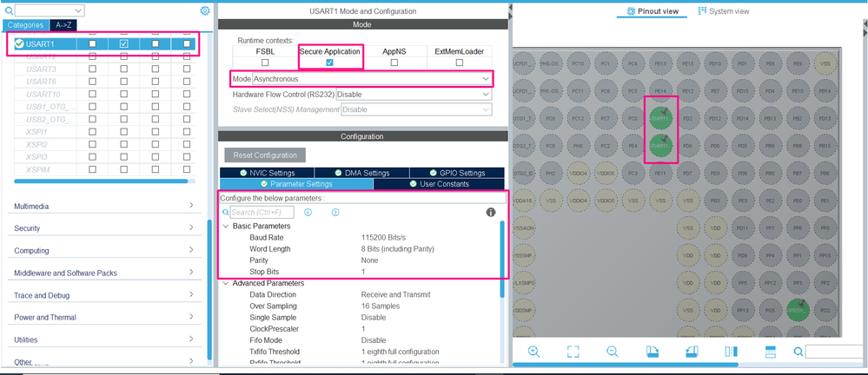Open the Hardware Flow Control dropdown
Image resolution: width=868 pixels, height=375 pixels.
click(x=414, y=95)
